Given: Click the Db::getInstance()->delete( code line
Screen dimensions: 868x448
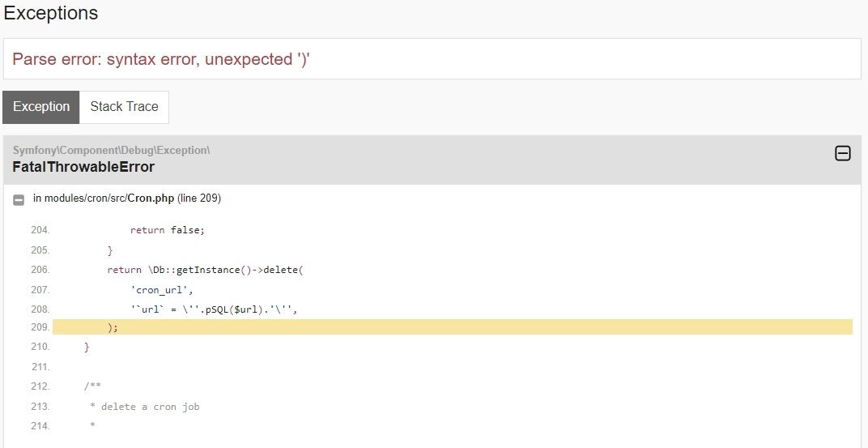Looking at the screenshot, I should point(206,270).
